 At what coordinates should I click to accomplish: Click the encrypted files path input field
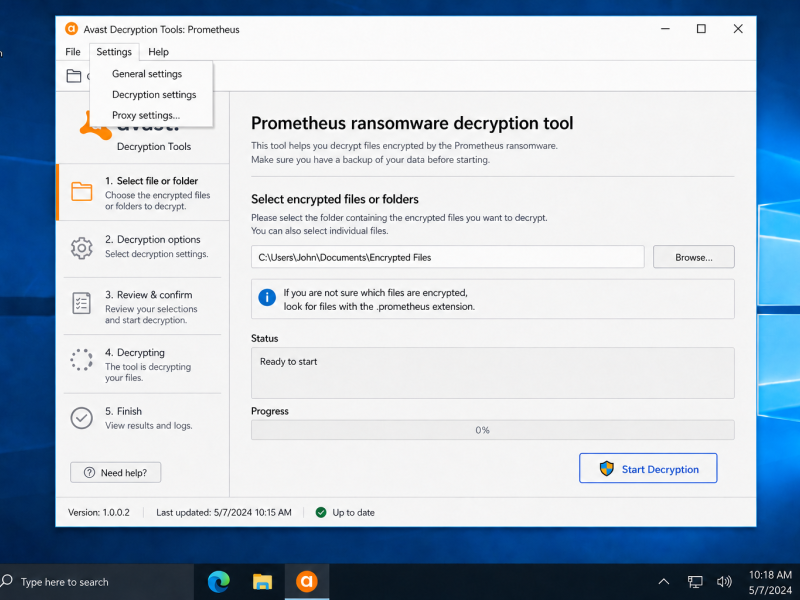447,257
